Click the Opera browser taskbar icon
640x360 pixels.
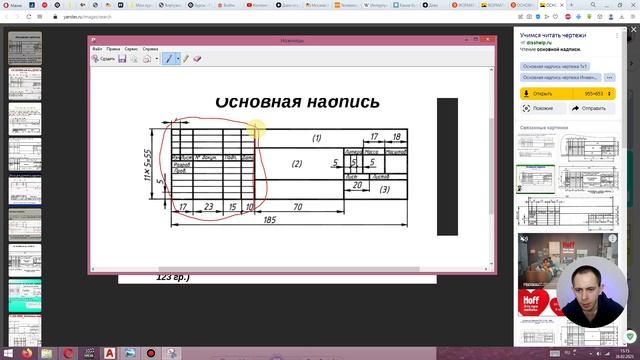point(68,353)
